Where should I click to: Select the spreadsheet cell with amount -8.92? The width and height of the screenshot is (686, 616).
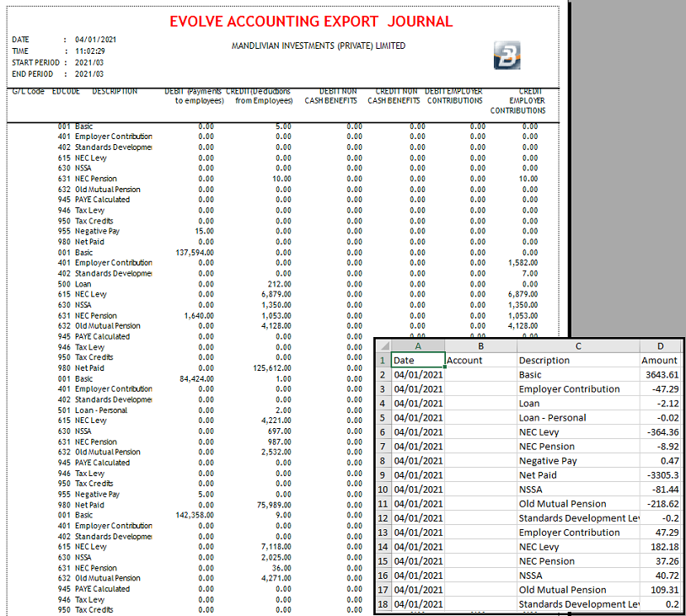660,447
